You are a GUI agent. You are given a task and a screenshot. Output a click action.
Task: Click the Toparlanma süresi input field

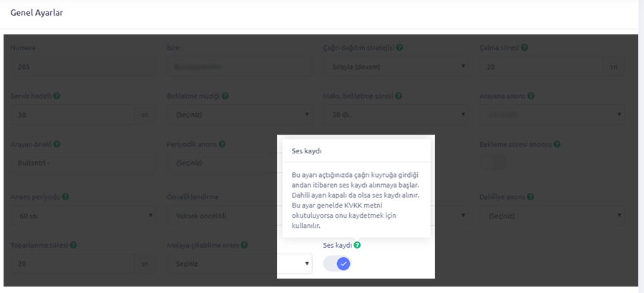pos(72,264)
